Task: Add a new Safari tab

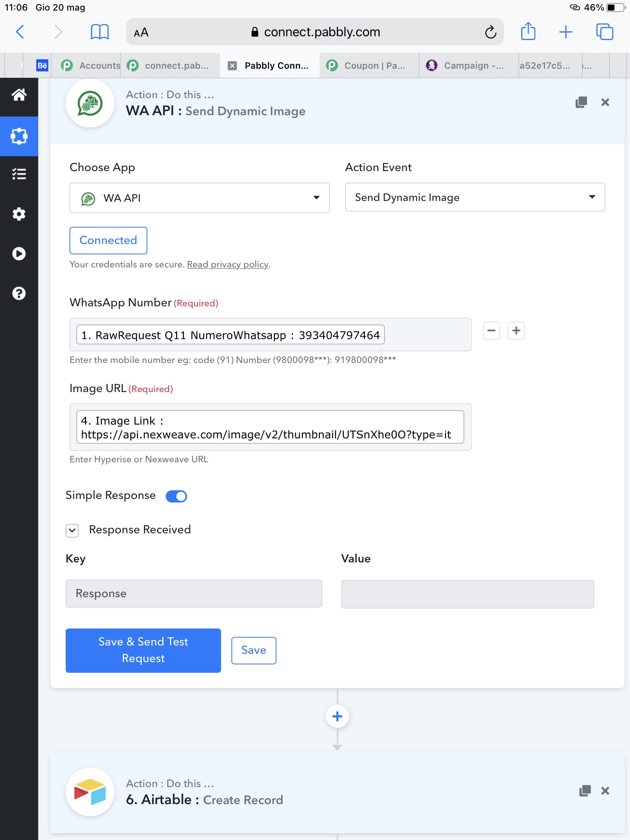Action: pyautogui.click(x=566, y=32)
